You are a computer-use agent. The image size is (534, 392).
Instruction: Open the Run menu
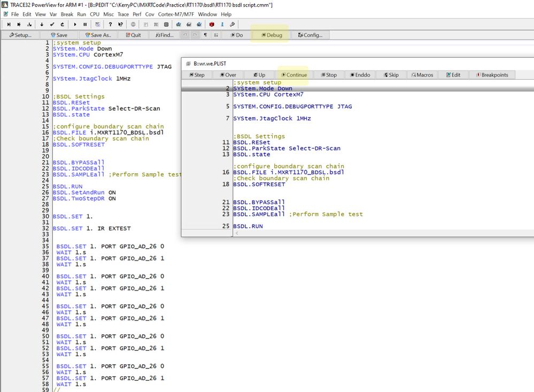[x=81, y=14]
